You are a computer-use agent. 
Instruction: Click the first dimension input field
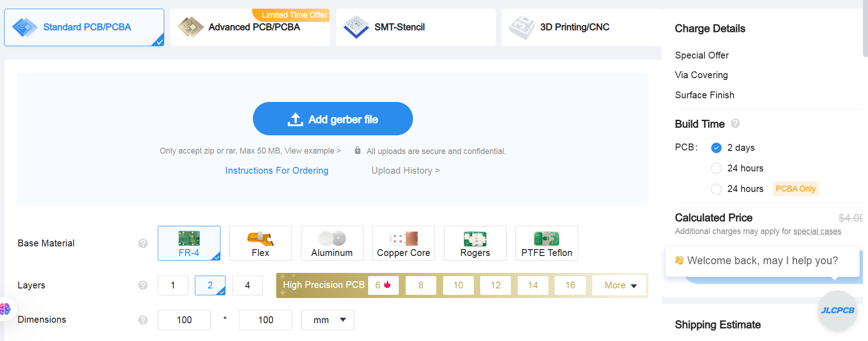pos(184,320)
